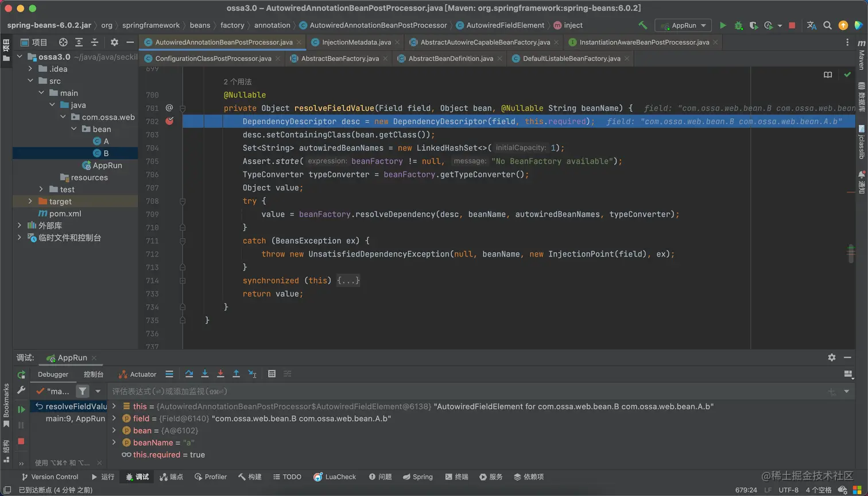The image size is (868, 496).
Task: Click the @ override gutter icon line 701
Action: [169, 108]
